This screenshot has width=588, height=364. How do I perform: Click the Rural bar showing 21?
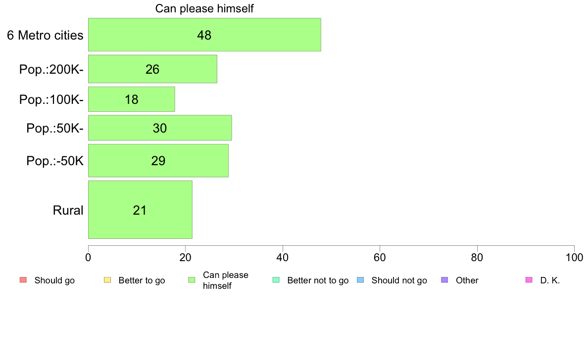coord(140,210)
